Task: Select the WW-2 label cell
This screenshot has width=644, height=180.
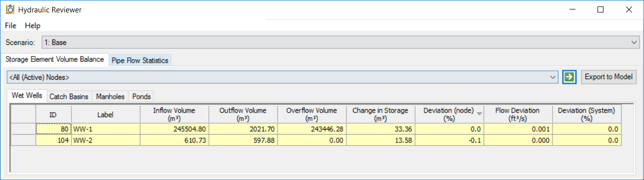Action: pyautogui.click(x=106, y=141)
